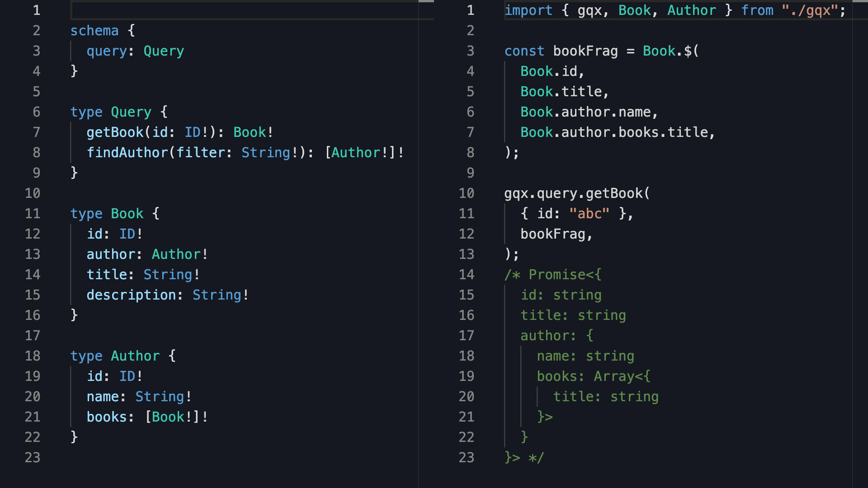The image size is (868, 488).
Task: Click the "bookFrag" constant declaration name
Action: [x=585, y=51]
